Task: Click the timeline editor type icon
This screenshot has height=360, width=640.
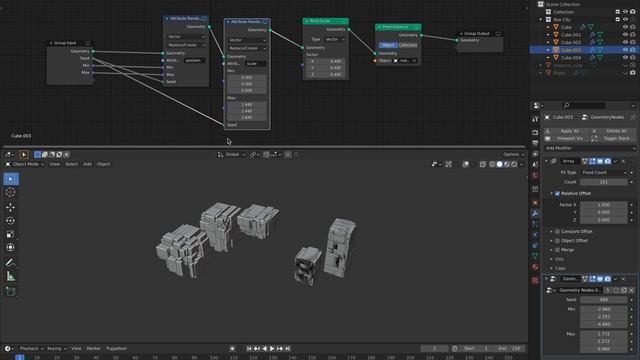Action: click(x=9, y=349)
